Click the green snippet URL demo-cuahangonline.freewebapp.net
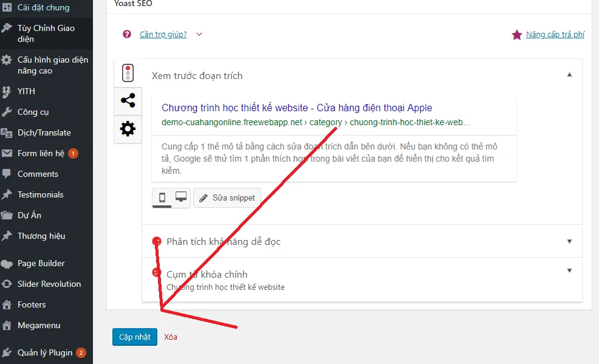 tap(316, 122)
